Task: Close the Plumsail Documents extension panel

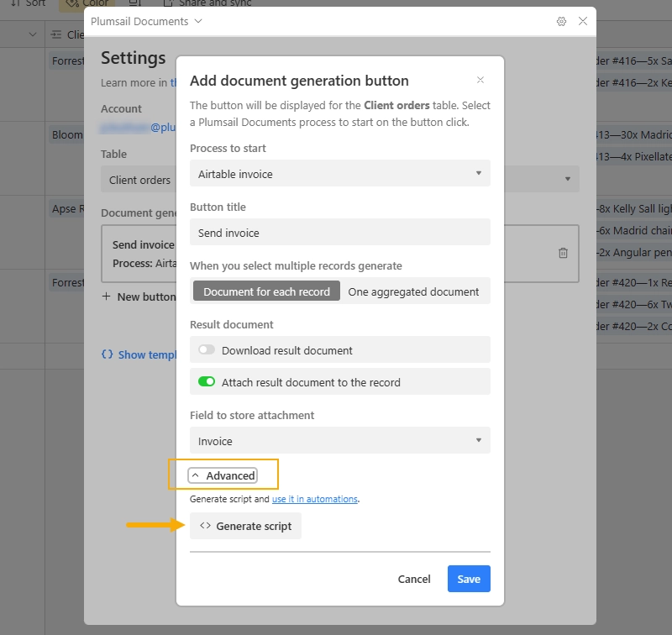Action: click(x=582, y=21)
